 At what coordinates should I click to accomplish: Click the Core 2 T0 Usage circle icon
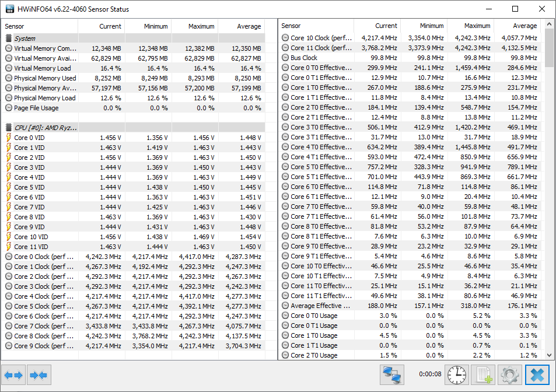(x=285, y=355)
